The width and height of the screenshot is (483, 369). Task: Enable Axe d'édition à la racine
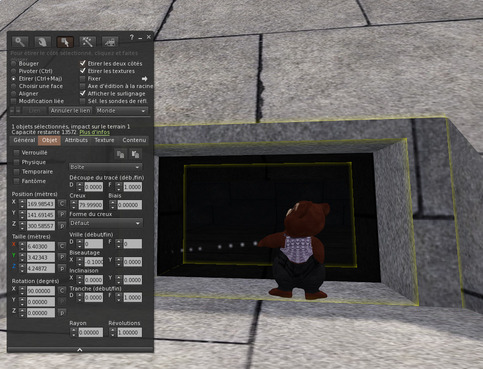[x=83, y=86]
